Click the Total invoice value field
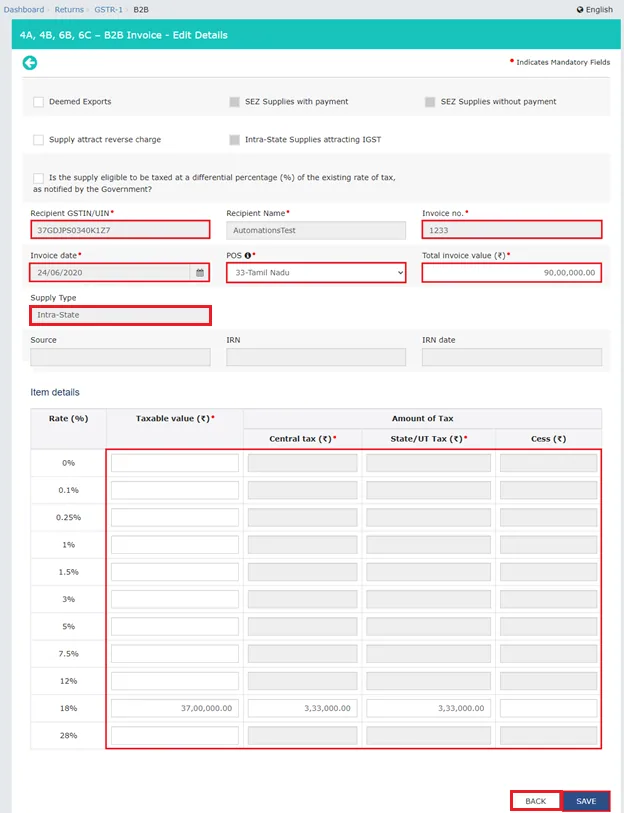The image size is (624, 813). [x=512, y=273]
